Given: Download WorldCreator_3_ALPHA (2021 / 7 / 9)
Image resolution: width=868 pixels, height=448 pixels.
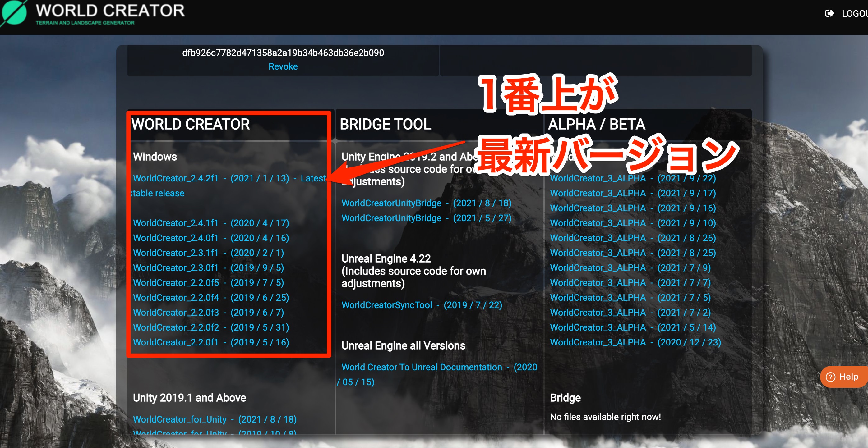Looking at the screenshot, I should 630,268.
